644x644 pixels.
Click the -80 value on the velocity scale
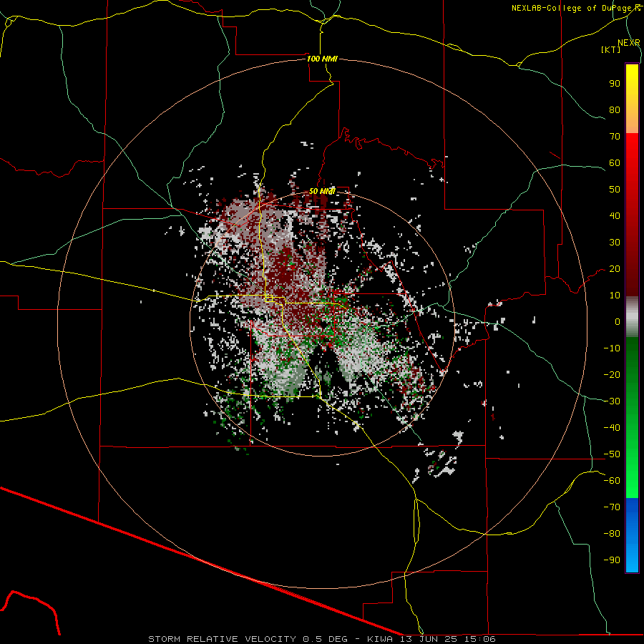pos(612,534)
